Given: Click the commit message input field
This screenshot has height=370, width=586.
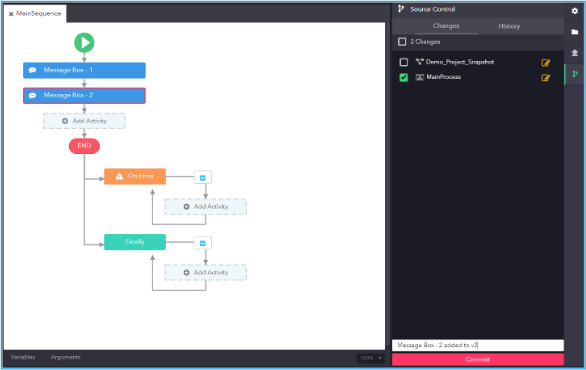Looking at the screenshot, I should (x=478, y=345).
